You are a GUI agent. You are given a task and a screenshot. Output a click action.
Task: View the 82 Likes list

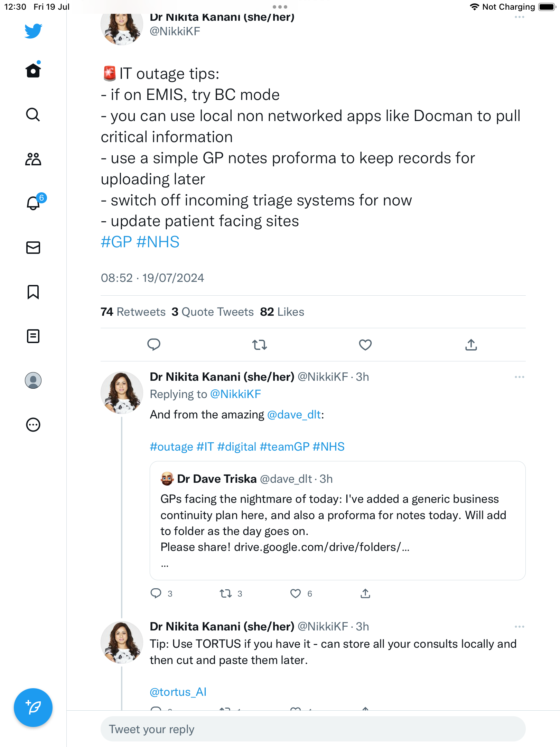[x=282, y=312]
